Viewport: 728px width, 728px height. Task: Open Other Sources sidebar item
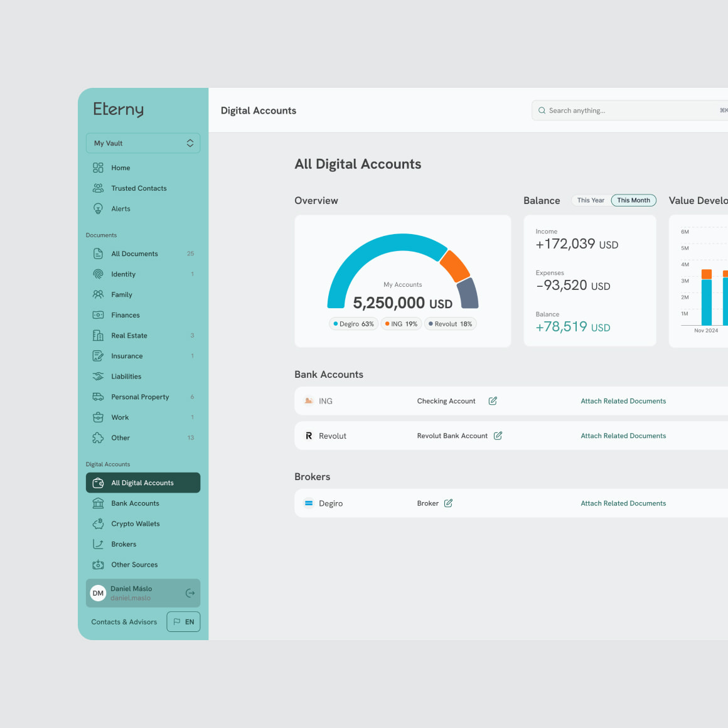(x=143, y=565)
